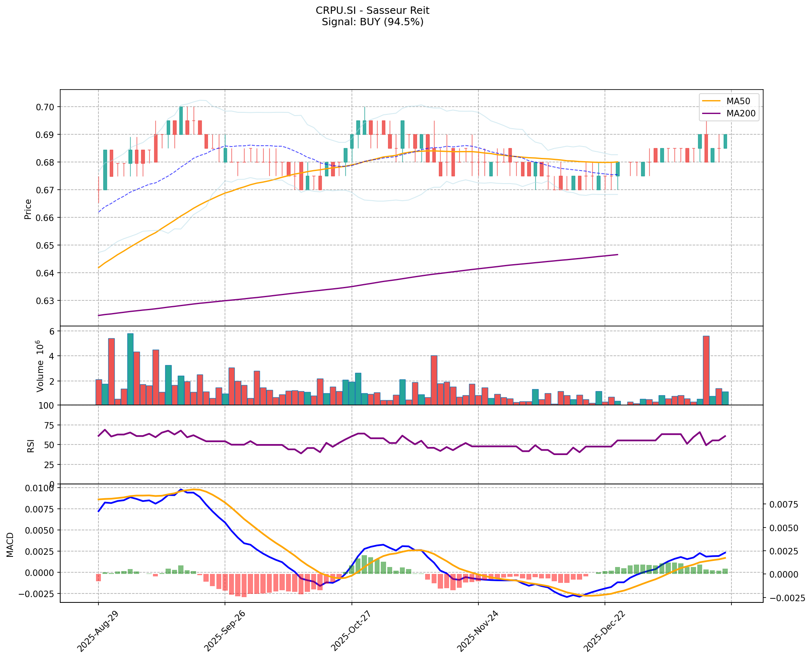
Task: Click the MACD axis label
Action: click(10, 545)
